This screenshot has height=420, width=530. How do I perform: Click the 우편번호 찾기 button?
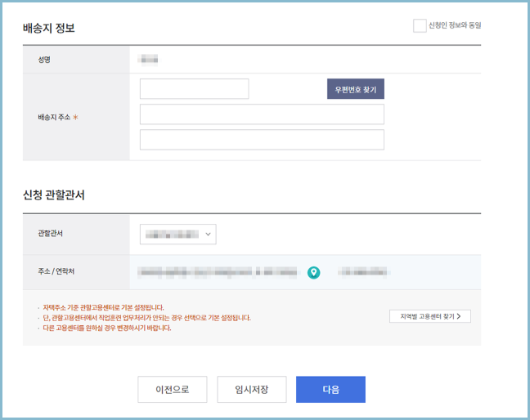coord(355,89)
